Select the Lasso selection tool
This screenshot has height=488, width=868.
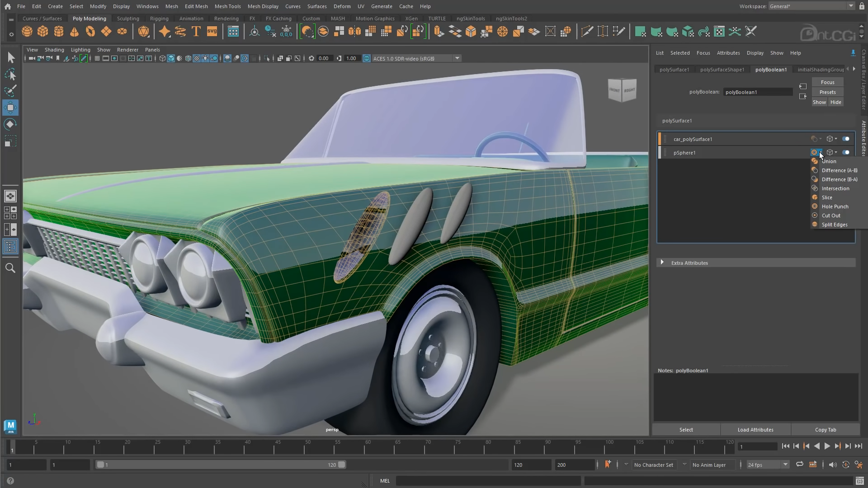click(x=10, y=75)
